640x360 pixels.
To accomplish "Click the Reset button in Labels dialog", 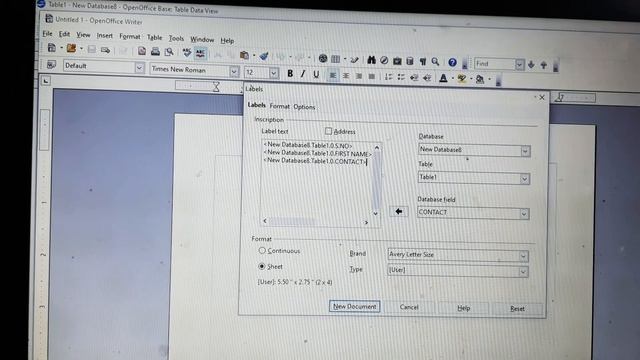I will click(x=517, y=309).
